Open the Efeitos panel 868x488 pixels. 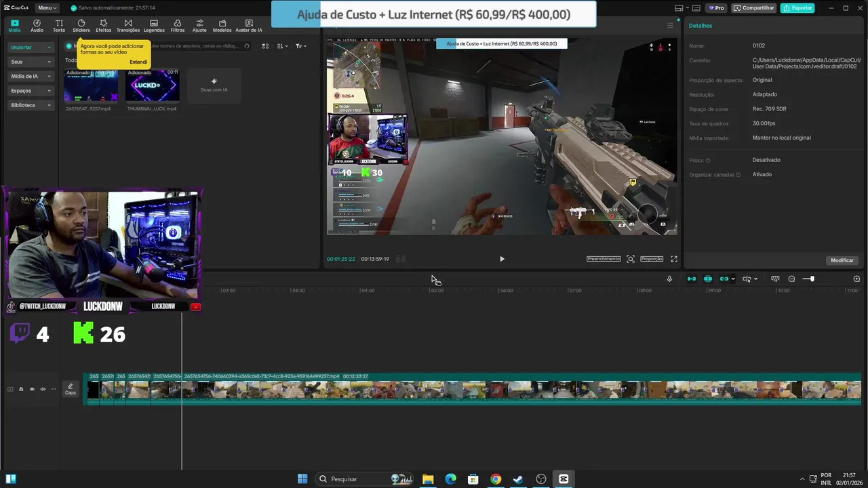(103, 26)
